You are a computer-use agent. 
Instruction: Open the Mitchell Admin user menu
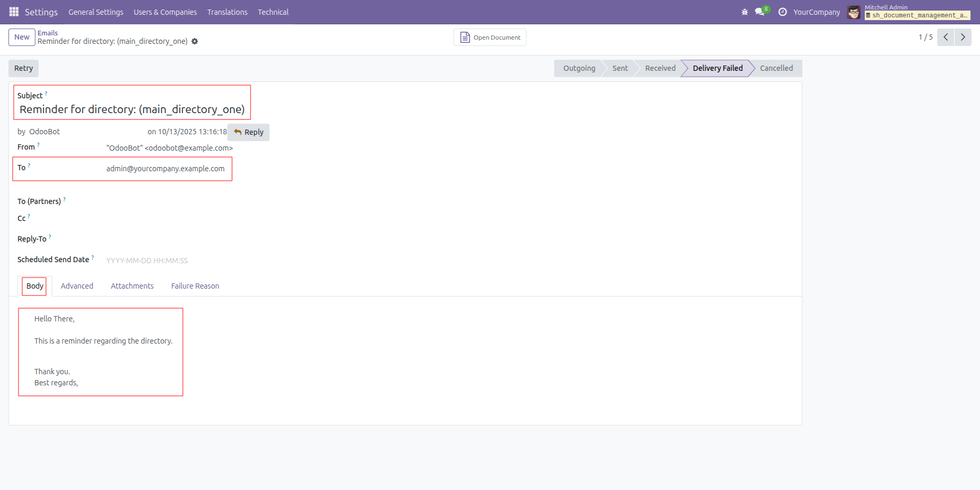coord(909,12)
